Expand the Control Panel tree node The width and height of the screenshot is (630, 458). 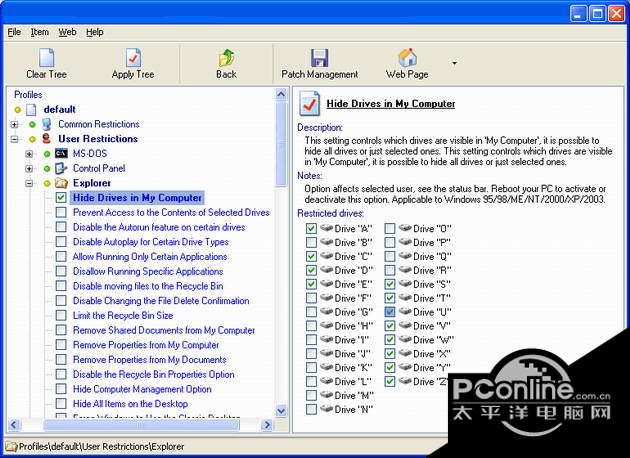pos(29,169)
